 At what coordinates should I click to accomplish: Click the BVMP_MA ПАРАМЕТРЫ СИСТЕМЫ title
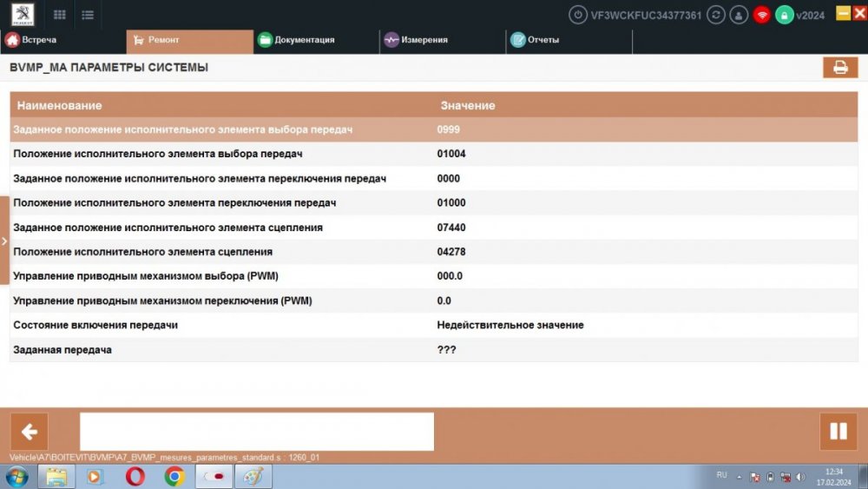[109, 68]
